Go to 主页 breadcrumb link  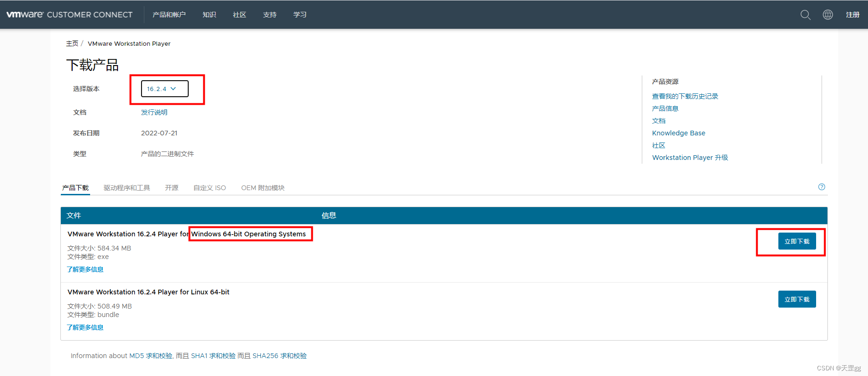click(x=72, y=43)
